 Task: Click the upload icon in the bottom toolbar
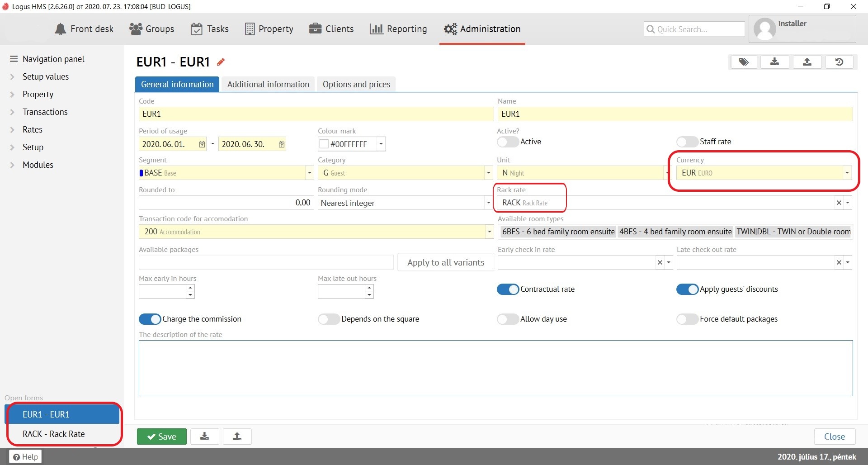tap(237, 436)
